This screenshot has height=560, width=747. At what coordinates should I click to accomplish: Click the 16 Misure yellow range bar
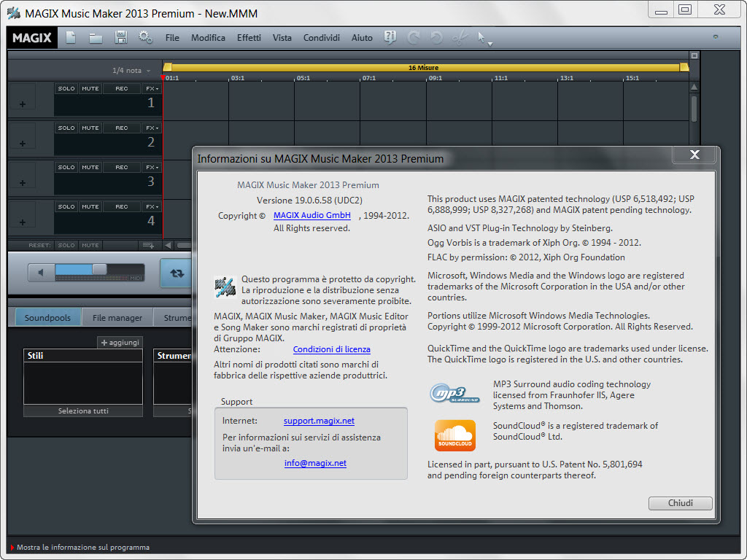click(423, 67)
